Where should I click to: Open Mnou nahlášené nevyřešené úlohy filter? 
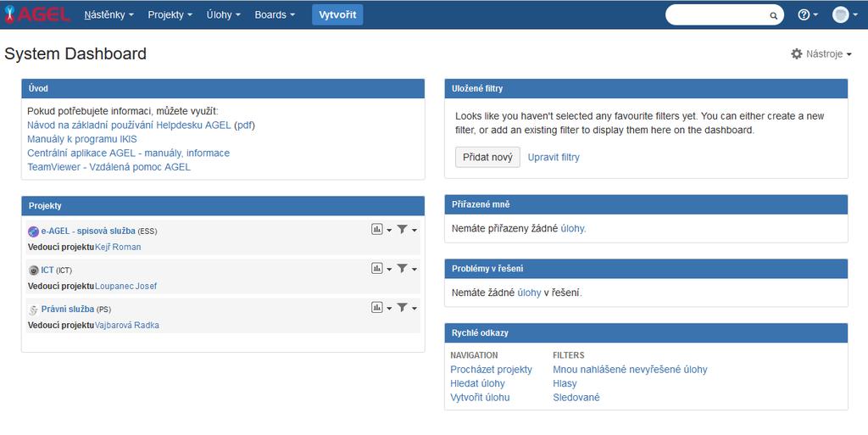pyautogui.click(x=630, y=369)
